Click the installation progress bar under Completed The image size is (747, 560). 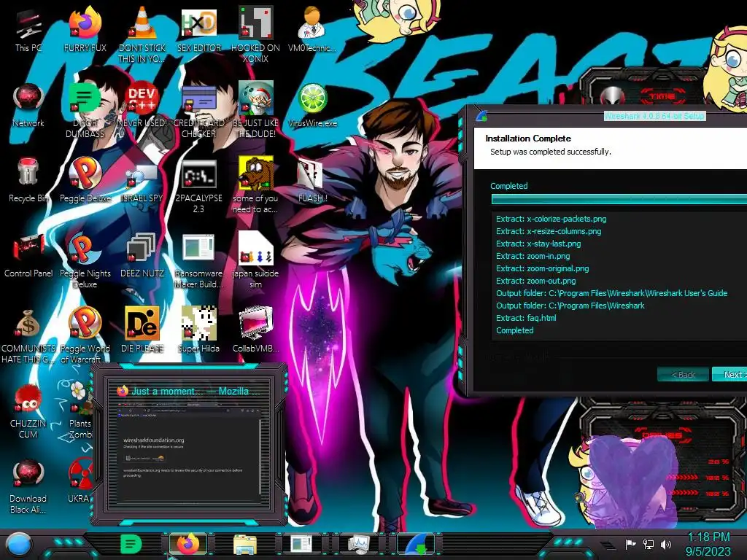(x=619, y=199)
